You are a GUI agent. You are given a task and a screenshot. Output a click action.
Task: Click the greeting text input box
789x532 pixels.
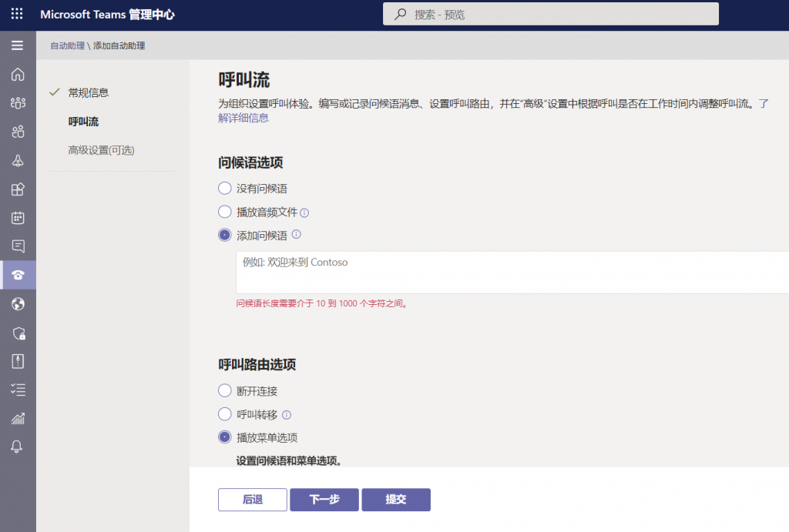512,273
